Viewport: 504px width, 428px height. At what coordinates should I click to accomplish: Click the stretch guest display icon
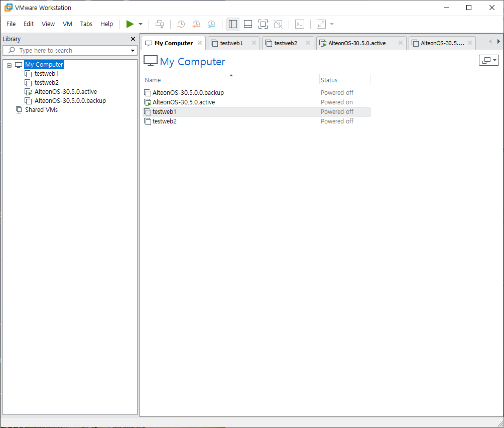tap(321, 24)
